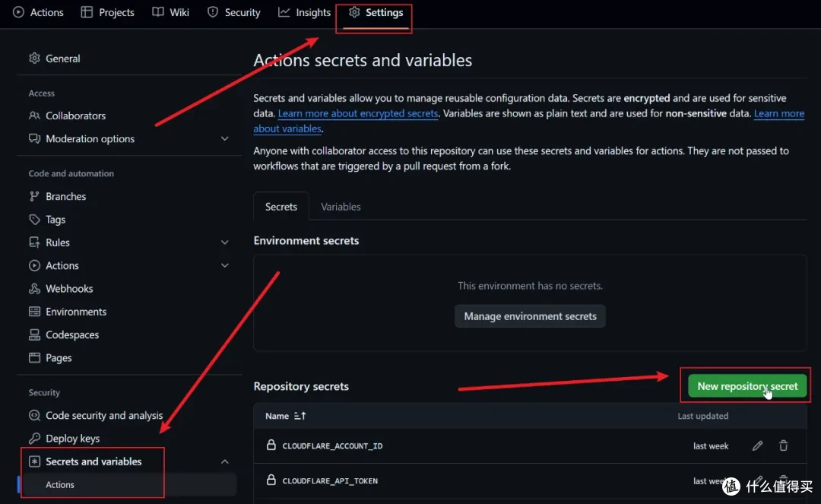Open Collaborators settings
Viewport: 821px width, 504px height.
(75, 115)
